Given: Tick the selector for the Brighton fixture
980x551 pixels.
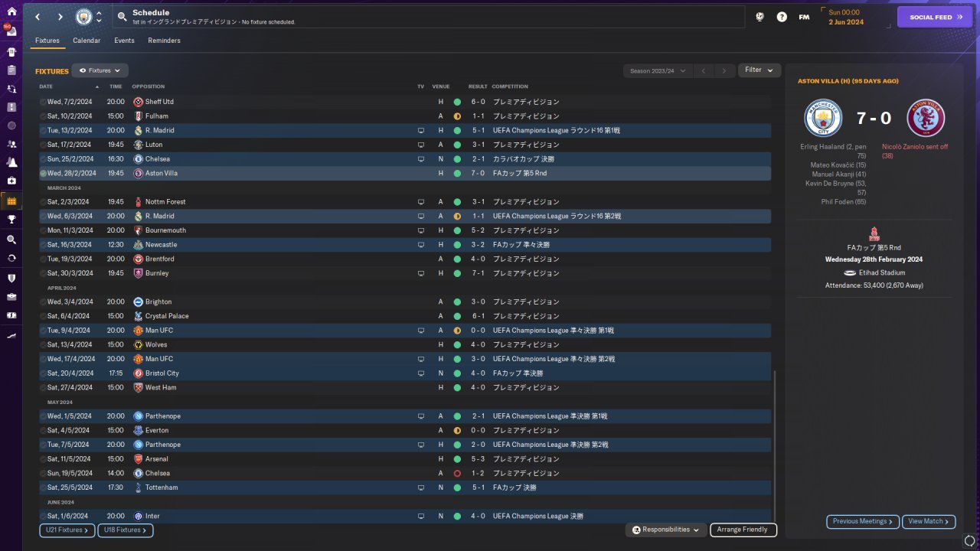Looking at the screenshot, I should [43, 302].
